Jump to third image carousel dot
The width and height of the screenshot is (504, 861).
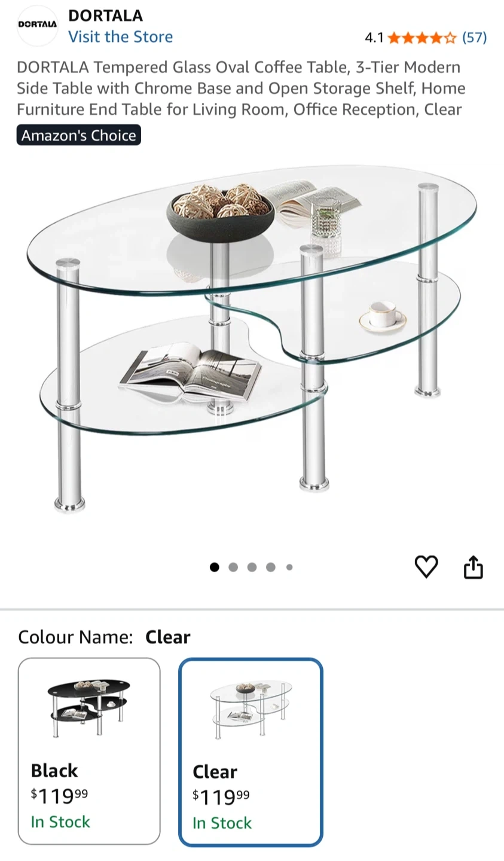pos(252,567)
